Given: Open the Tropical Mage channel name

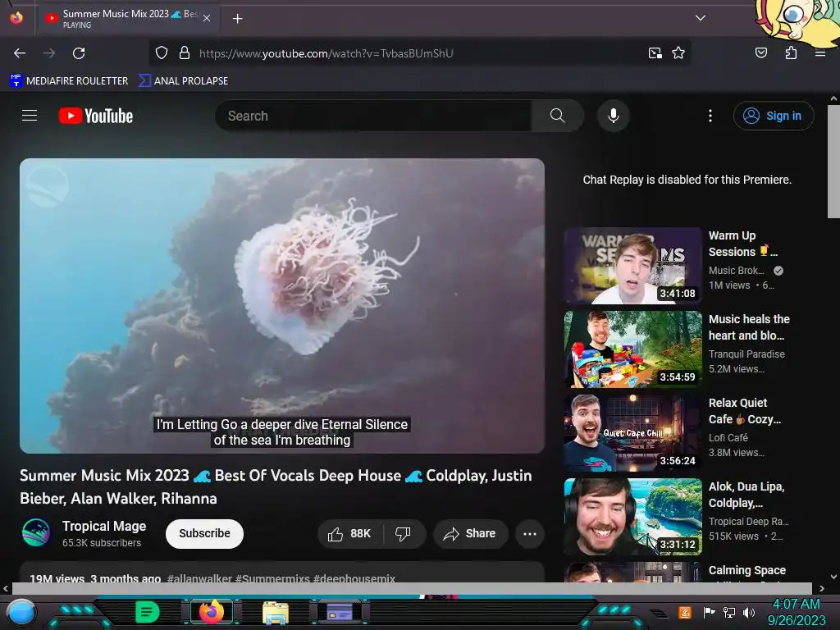Looking at the screenshot, I should click(x=104, y=526).
